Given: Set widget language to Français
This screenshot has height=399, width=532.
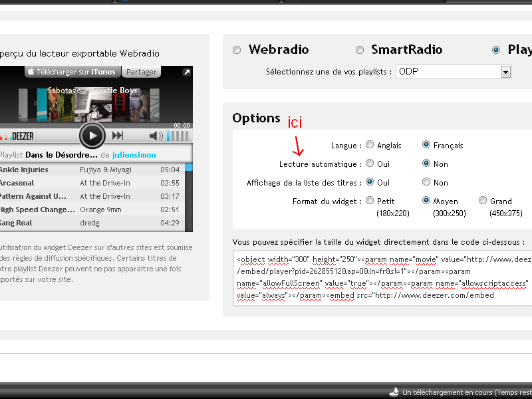Looking at the screenshot, I should tap(426, 145).
